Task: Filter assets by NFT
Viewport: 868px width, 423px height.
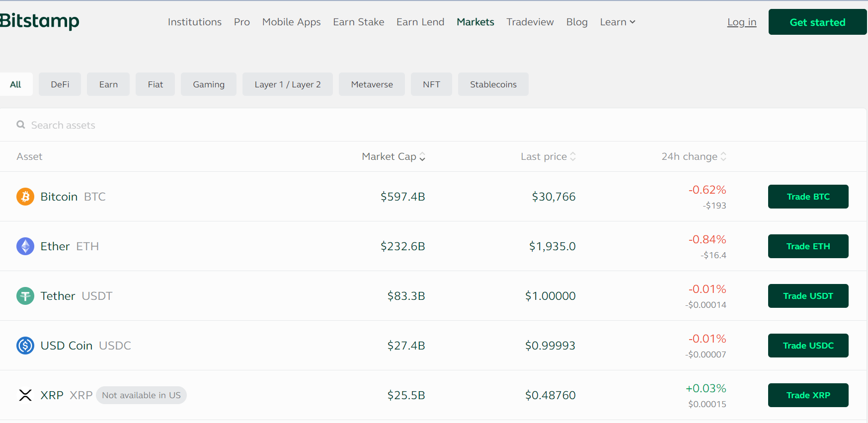Action: pyautogui.click(x=432, y=84)
